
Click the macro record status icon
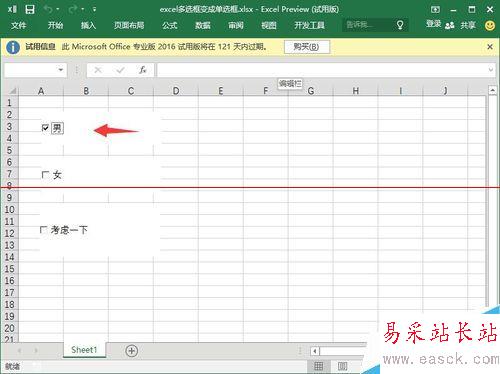coord(36,366)
